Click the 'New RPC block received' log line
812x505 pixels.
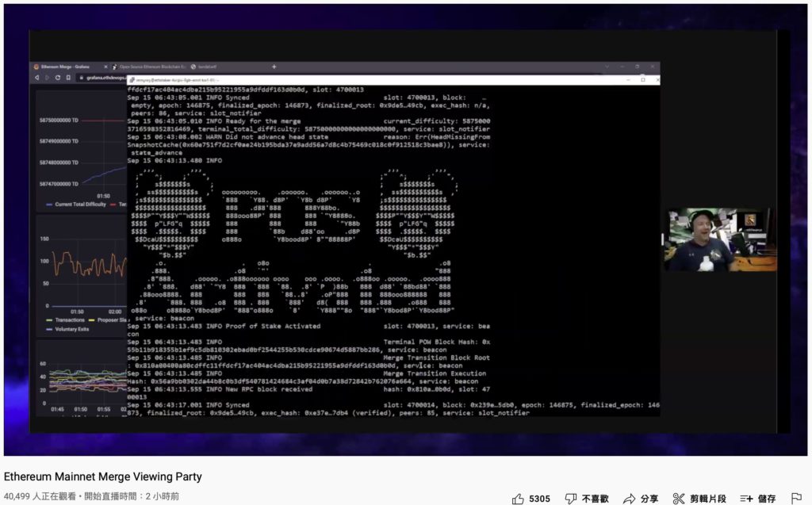coord(308,393)
